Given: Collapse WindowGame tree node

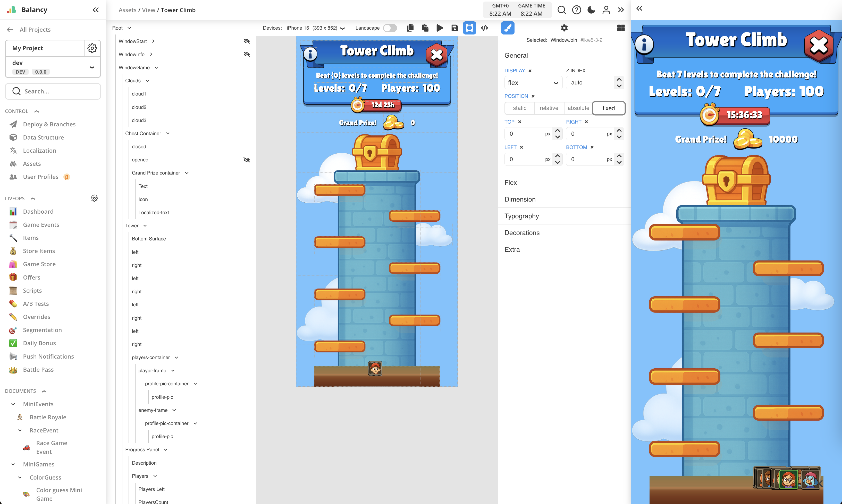Looking at the screenshot, I should tap(156, 68).
